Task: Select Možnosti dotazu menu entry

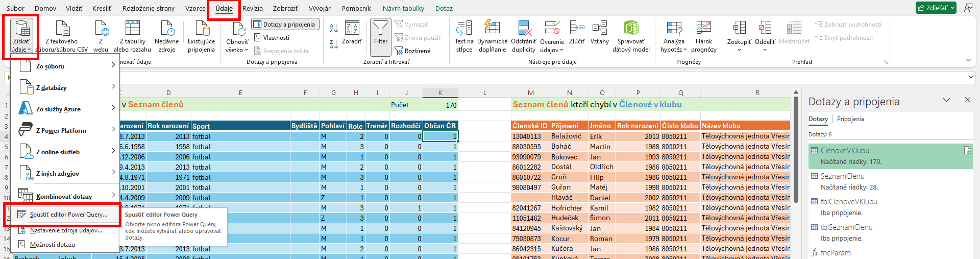Action: pyautogui.click(x=52, y=245)
